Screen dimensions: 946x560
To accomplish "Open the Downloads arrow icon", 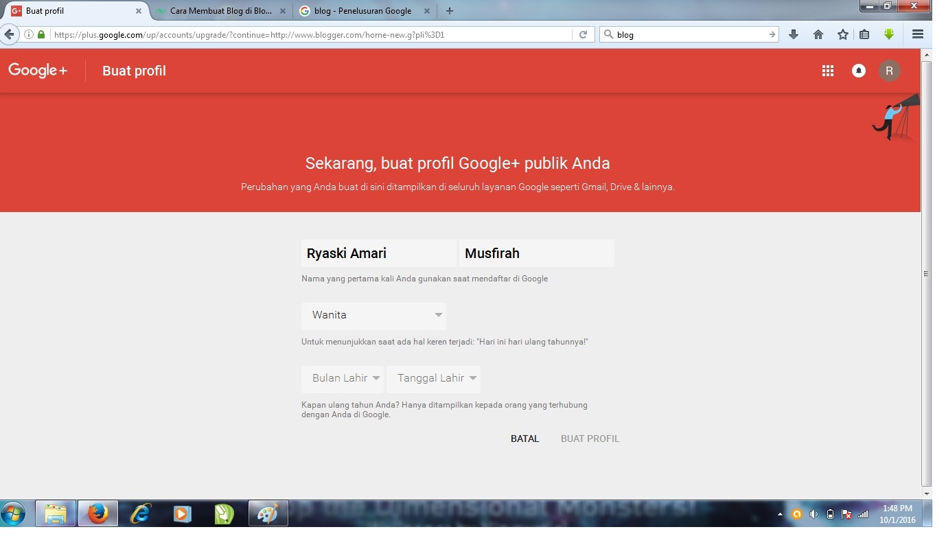I will click(x=794, y=34).
